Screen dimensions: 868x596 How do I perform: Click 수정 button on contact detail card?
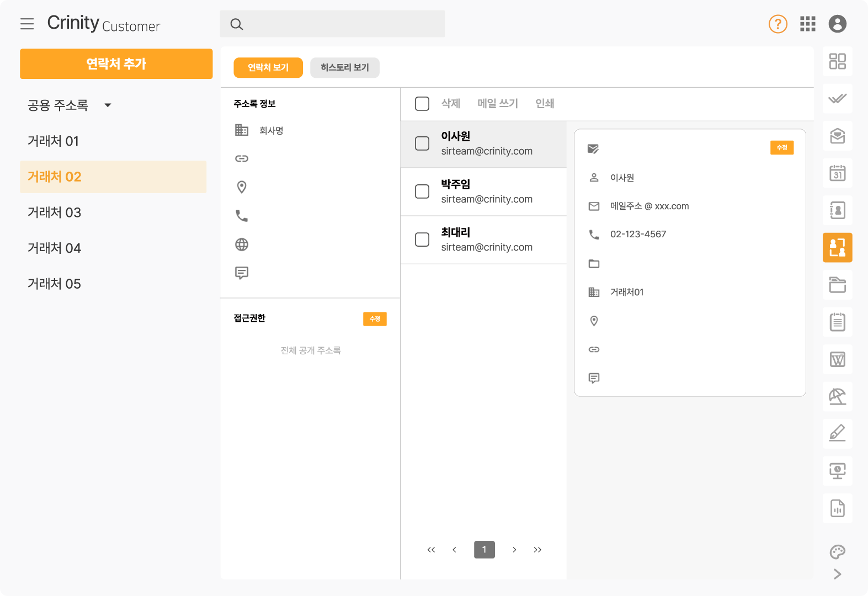point(782,148)
